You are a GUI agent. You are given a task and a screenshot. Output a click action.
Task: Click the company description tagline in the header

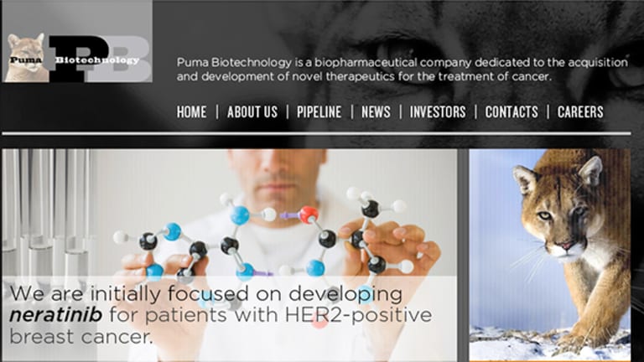pos(402,70)
